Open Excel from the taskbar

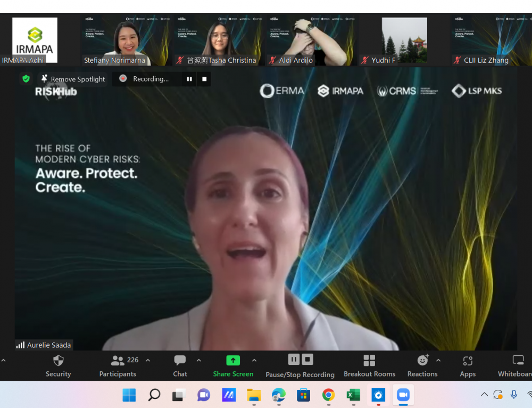coord(353,395)
